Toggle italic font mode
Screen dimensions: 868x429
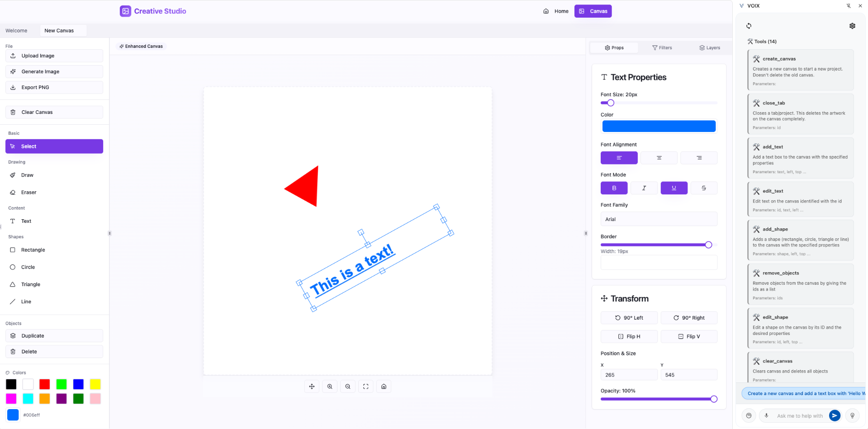click(x=644, y=188)
